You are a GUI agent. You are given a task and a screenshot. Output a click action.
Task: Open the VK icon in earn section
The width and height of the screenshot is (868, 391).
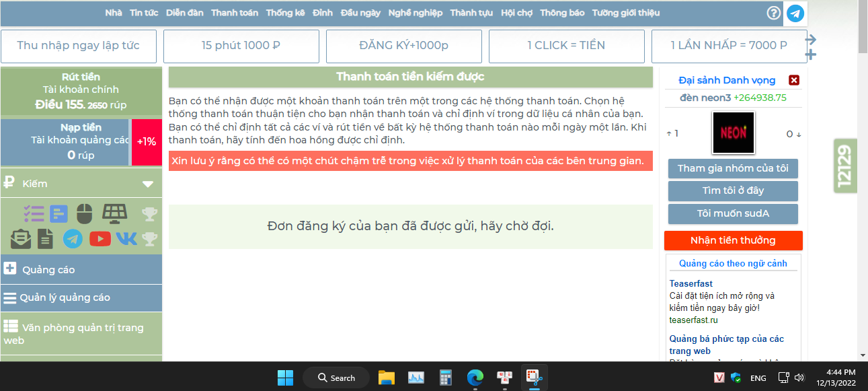point(126,238)
